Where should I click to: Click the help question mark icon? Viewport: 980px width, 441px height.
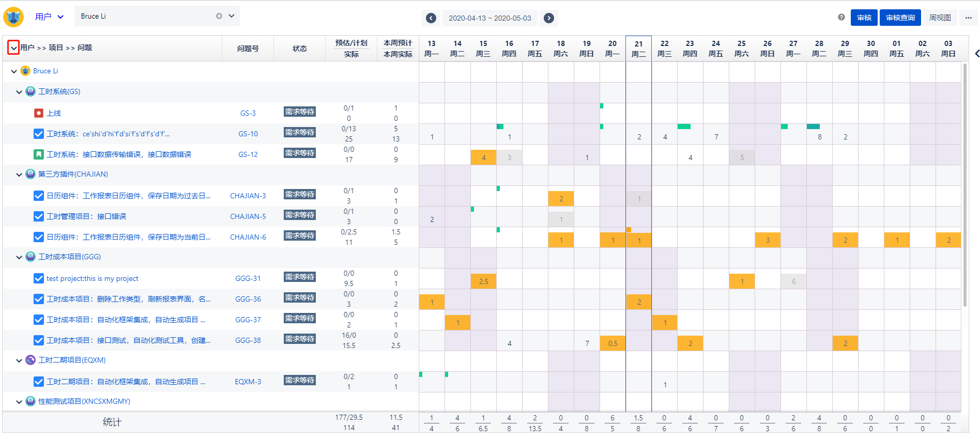click(x=841, y=18)
